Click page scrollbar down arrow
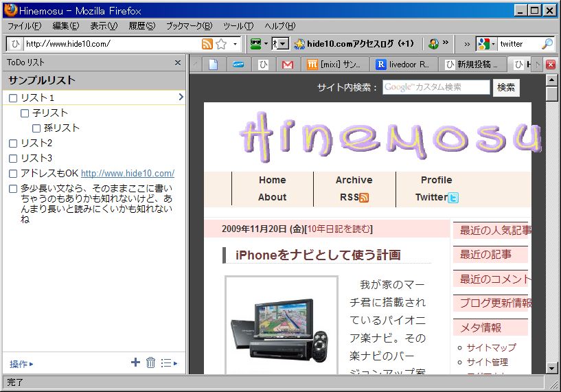 tap(551, 369)
